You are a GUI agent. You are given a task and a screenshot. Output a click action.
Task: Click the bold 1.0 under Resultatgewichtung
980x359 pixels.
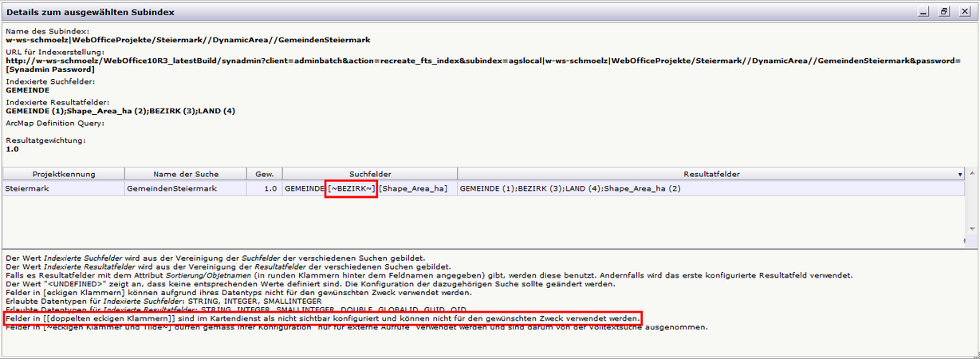12,149
